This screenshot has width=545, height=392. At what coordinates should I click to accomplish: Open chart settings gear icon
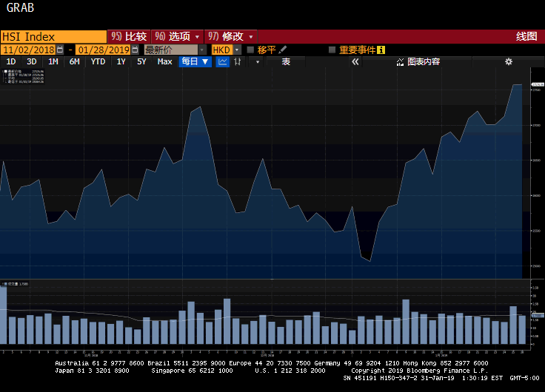(x=509, y=62)
